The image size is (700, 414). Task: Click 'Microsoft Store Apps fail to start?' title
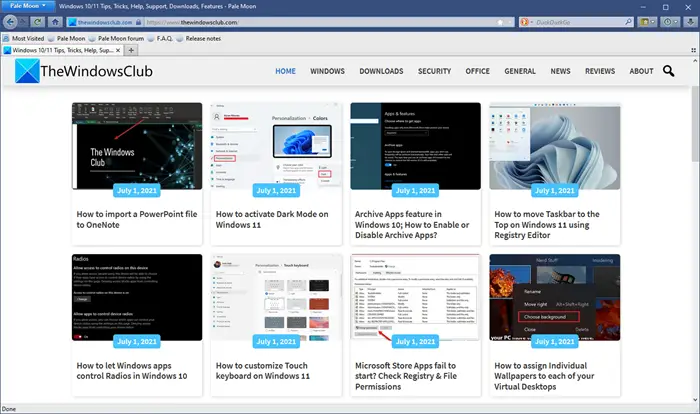(406, 376)
